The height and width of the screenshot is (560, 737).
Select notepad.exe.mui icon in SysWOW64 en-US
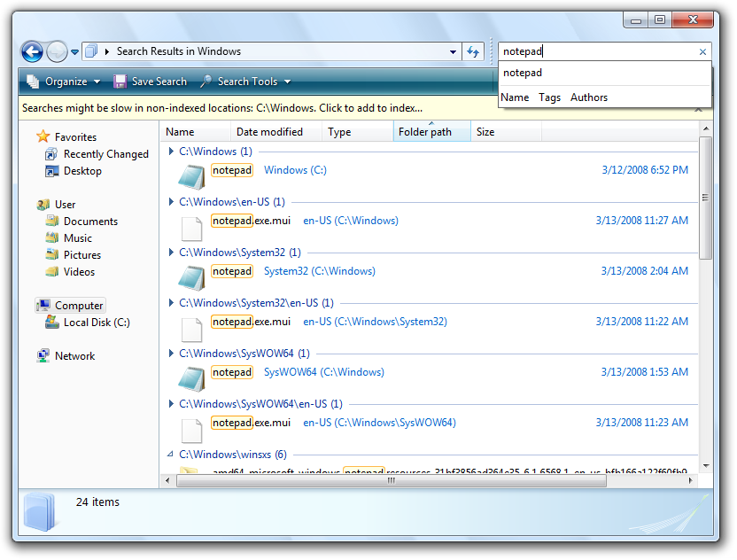pos(191,430)
